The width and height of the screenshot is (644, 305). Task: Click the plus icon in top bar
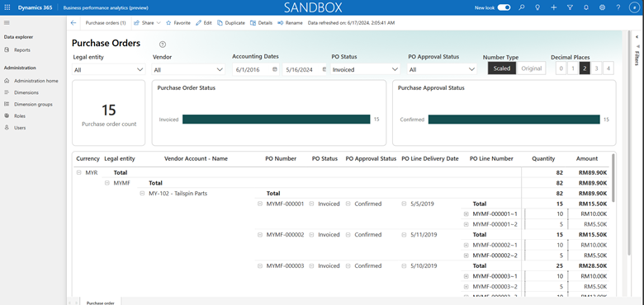coord(554,7)
